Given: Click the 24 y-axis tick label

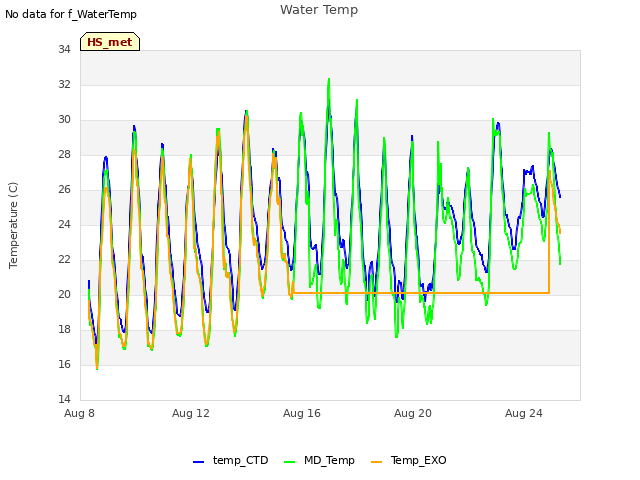Looking at the screenshot, I should [x=64, y=224].
